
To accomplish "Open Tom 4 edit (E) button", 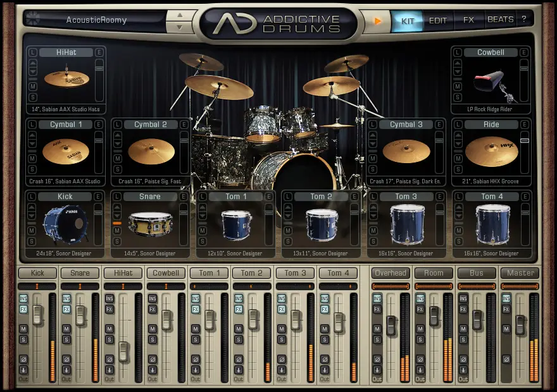I will point(525,197).
